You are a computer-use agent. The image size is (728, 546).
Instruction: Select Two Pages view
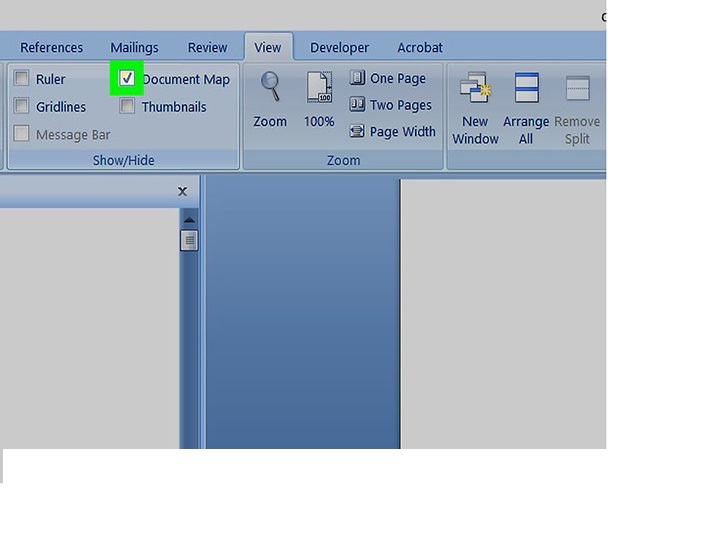click(390, 105)
